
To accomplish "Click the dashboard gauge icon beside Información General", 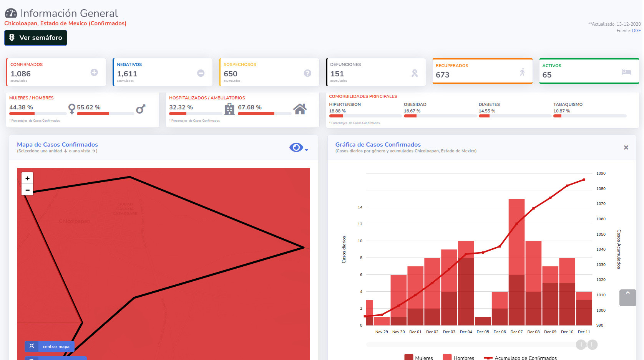I will pos(11,13).
